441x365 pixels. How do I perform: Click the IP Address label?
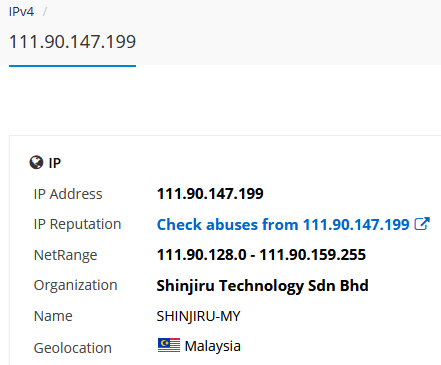68,194
